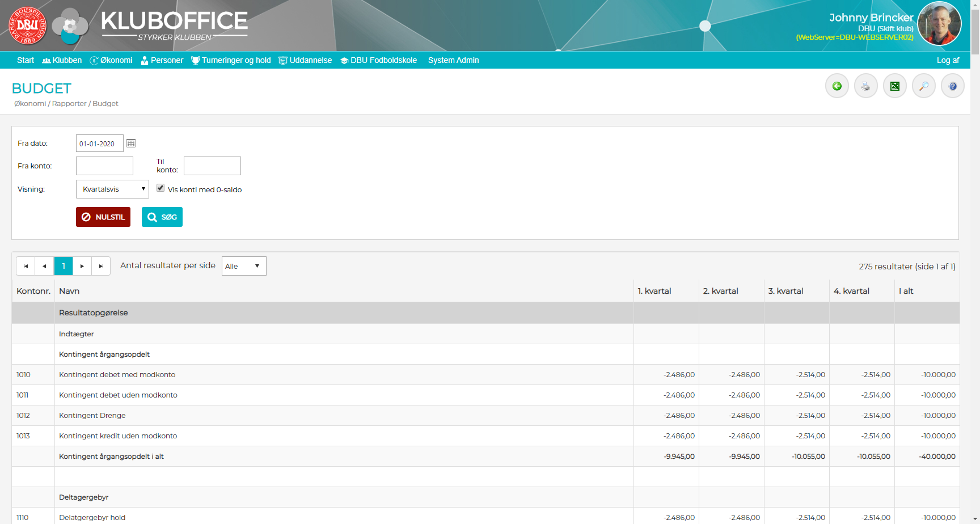The width and height of the screenshot is (980, 524).
Task: Click the Fra konto input field
Action: 104,166
